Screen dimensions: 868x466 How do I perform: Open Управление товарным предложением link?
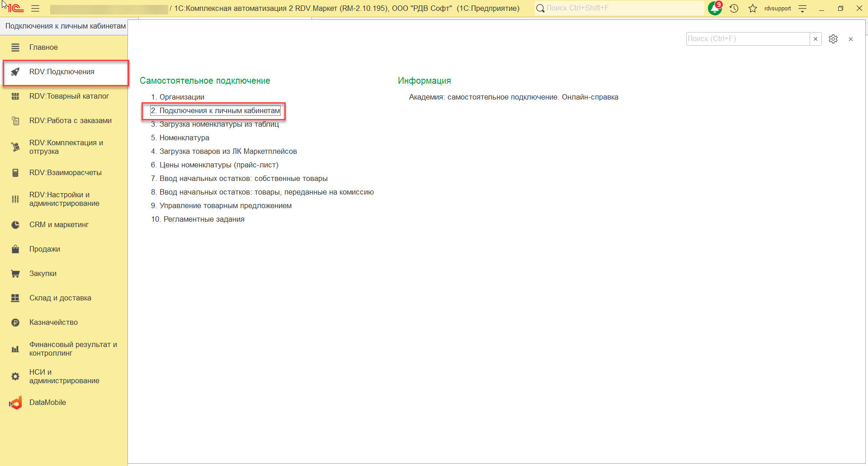point(221,206)
